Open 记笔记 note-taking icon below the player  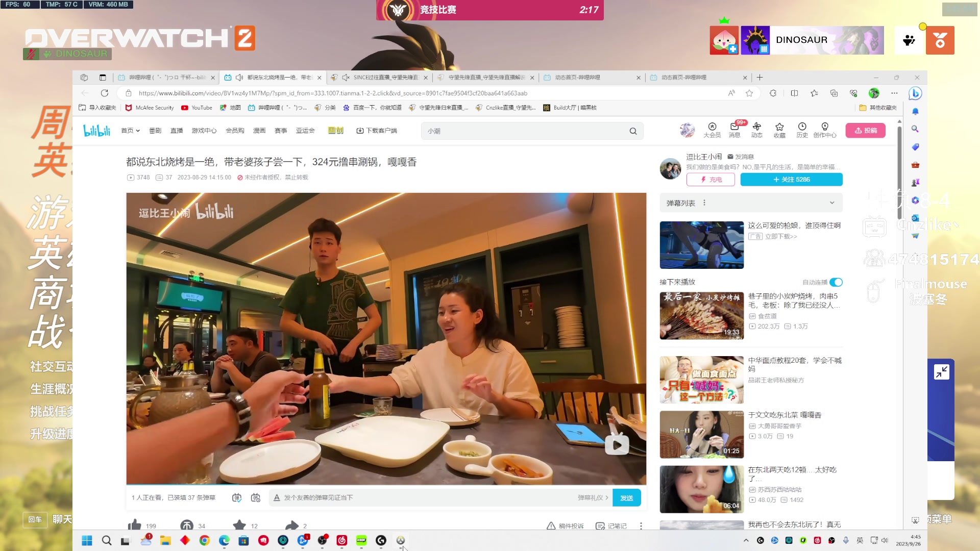pos(600,525)
